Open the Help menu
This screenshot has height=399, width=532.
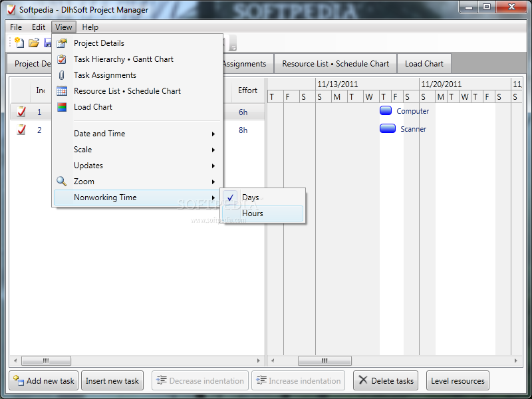(x=90, y=27)
